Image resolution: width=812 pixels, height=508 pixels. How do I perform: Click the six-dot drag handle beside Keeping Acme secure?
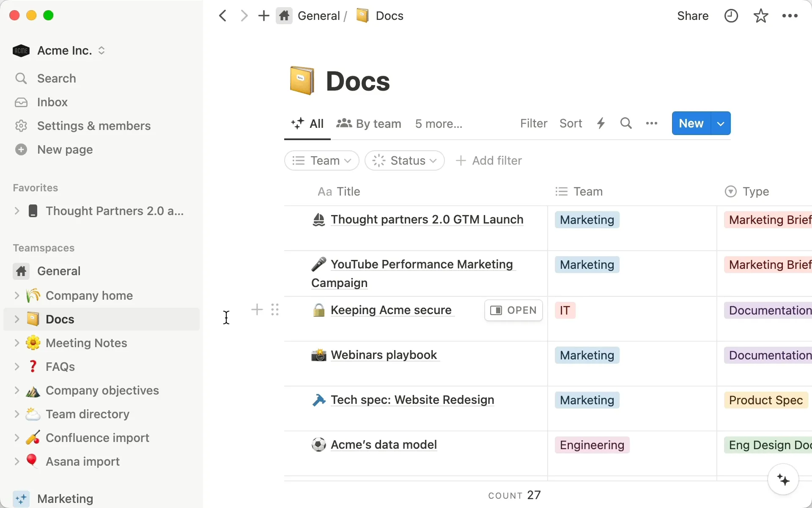tap(275, 310)
